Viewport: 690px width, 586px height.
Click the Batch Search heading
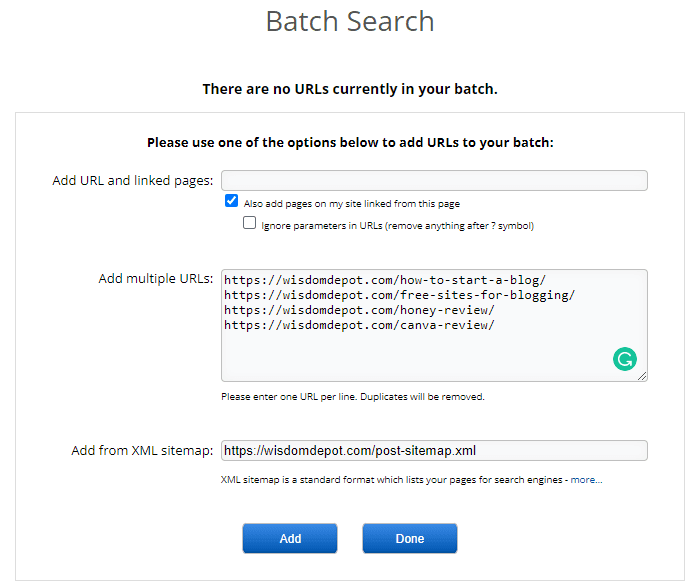350,21
